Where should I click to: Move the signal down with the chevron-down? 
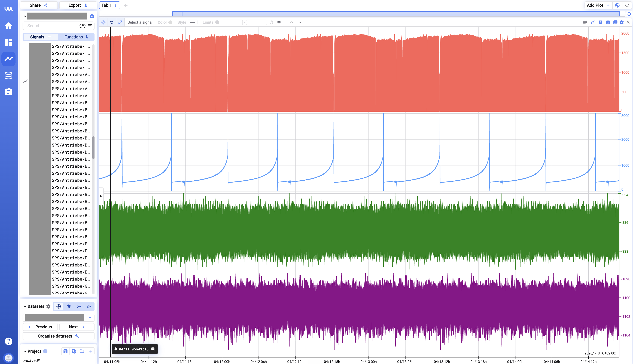point(300,22)
